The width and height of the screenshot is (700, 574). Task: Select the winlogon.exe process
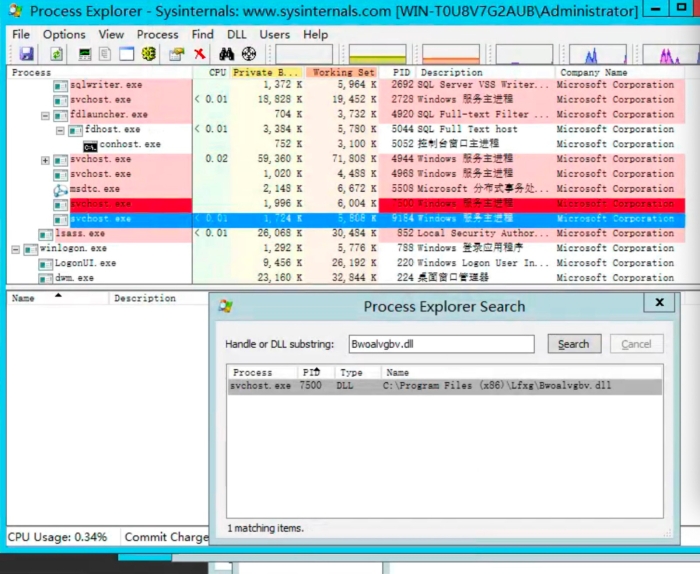pos(346,248)
